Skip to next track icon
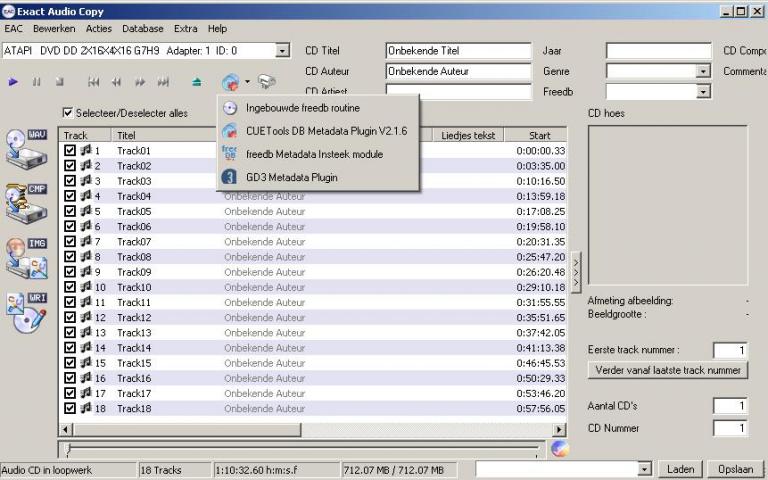This screenshot has width=768, height=480. pos(163,82)
